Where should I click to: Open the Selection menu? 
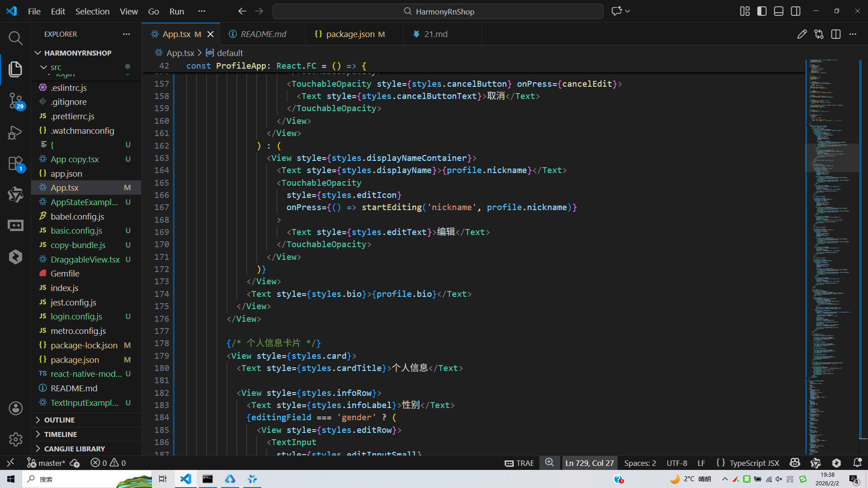[92, 11]
